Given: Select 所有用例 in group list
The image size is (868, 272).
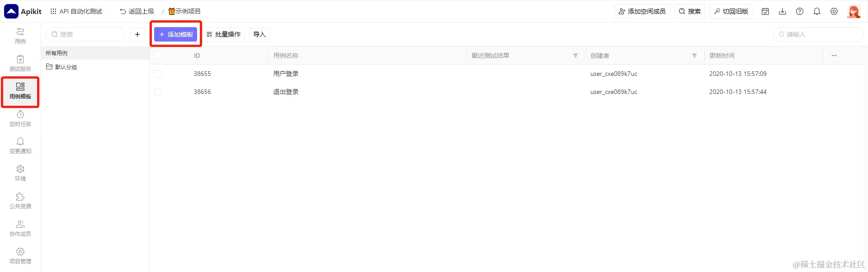Looking at the screenshot, I should 95,53.
